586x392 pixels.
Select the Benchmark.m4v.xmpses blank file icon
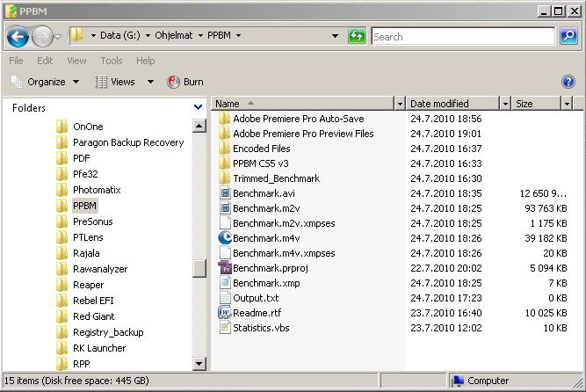(225, 253)
